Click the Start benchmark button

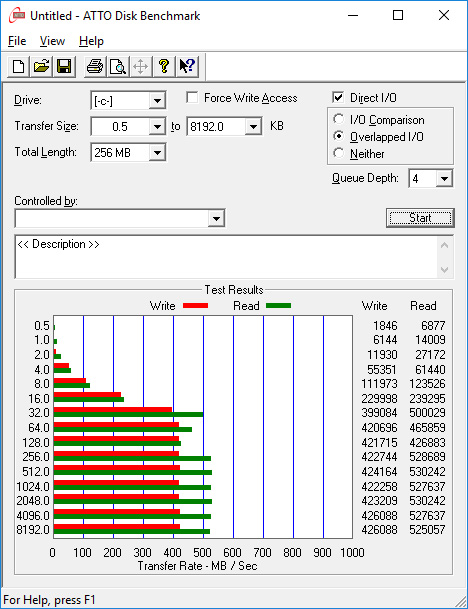pyautogui.click(x=420, y=218)
